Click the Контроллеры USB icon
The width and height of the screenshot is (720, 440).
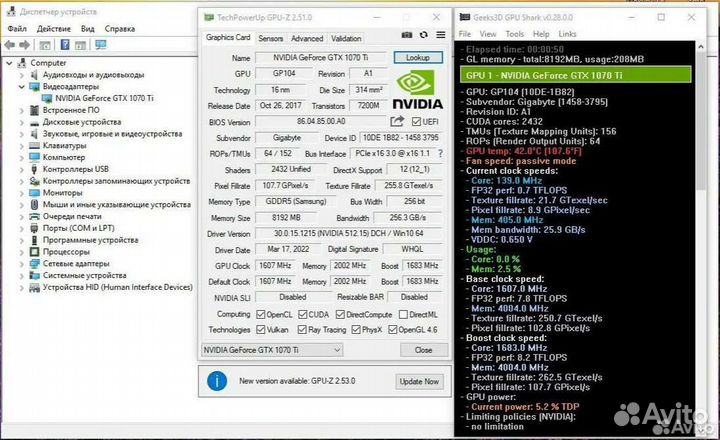[x=34, y=169]
